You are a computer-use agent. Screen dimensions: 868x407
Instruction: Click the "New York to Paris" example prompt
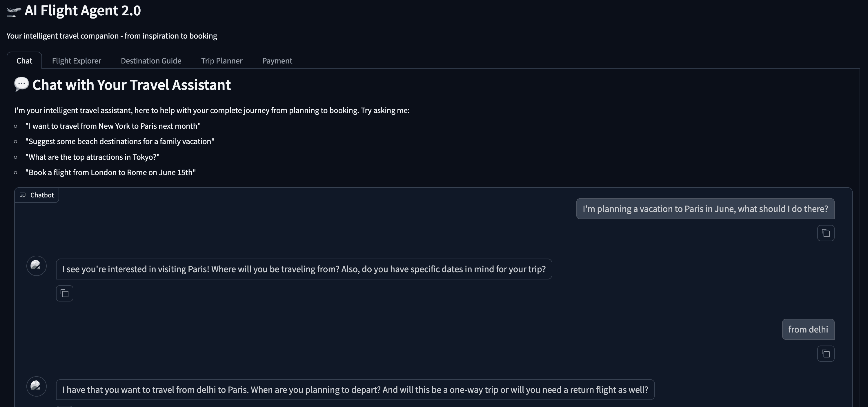click(113, 126)
